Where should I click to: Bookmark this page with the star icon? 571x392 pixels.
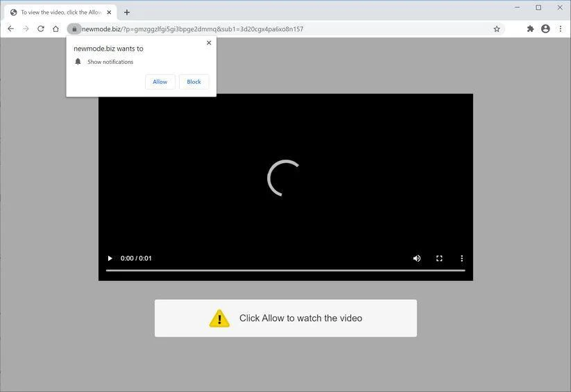point(497,28)
